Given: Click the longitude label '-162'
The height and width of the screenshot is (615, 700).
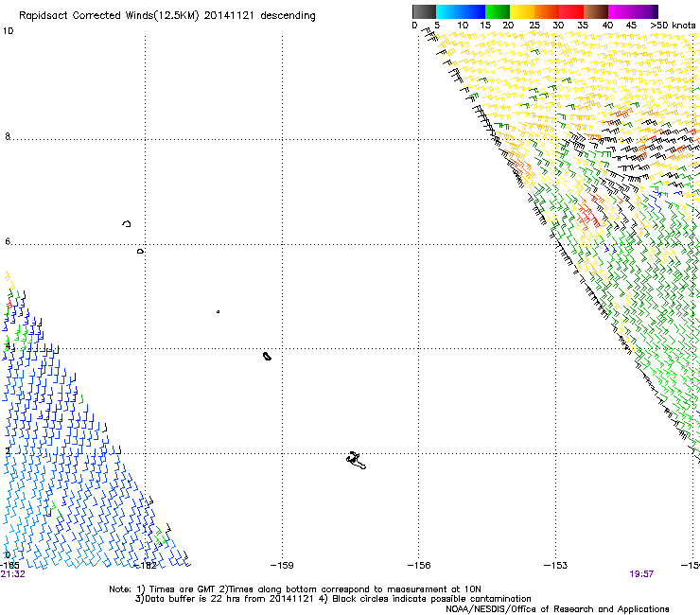Looking at the screenshot, I should pyautogui.click(x=146, y=566).
